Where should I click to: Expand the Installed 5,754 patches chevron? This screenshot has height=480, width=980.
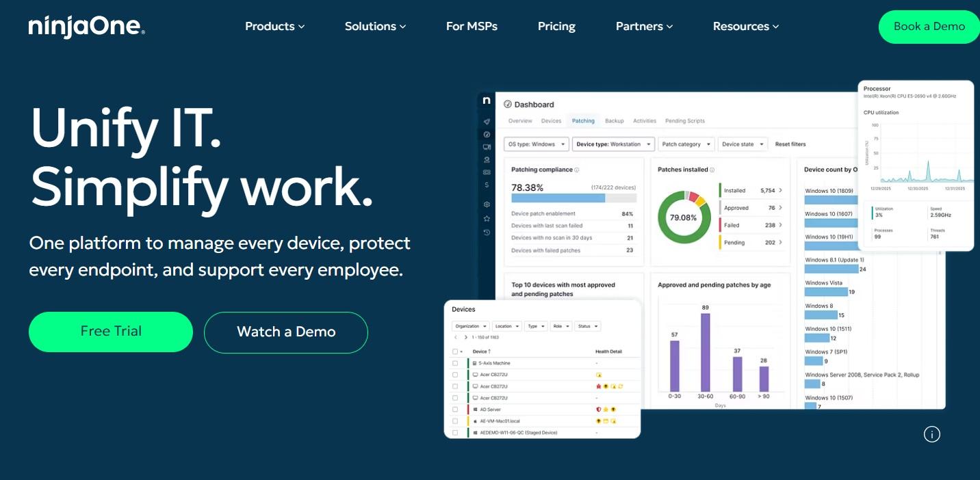(x=780, y=191)
